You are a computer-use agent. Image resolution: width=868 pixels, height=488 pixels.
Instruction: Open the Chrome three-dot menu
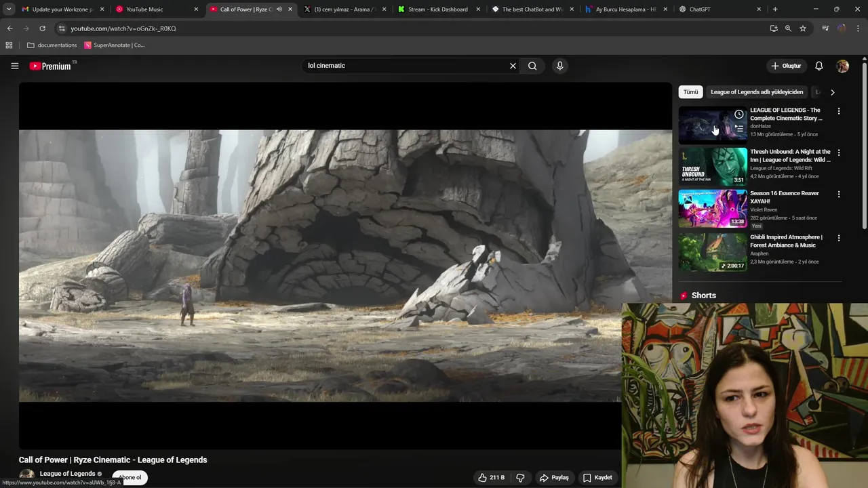[859, 28]
